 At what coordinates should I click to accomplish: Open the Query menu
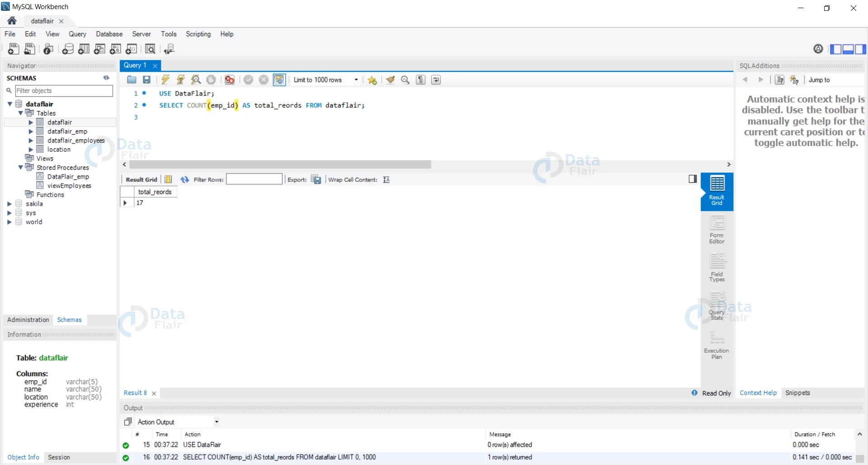click(x=77, y=34)
